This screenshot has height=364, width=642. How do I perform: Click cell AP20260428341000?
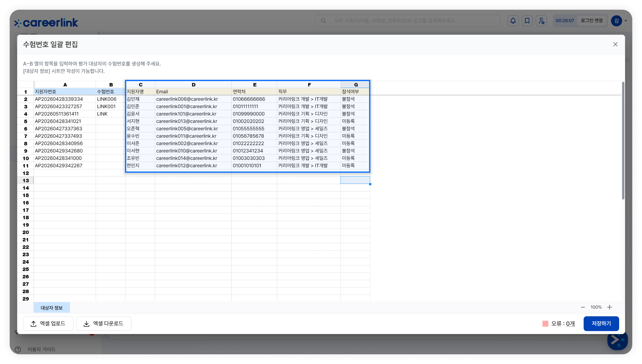(x=65, y=158)
